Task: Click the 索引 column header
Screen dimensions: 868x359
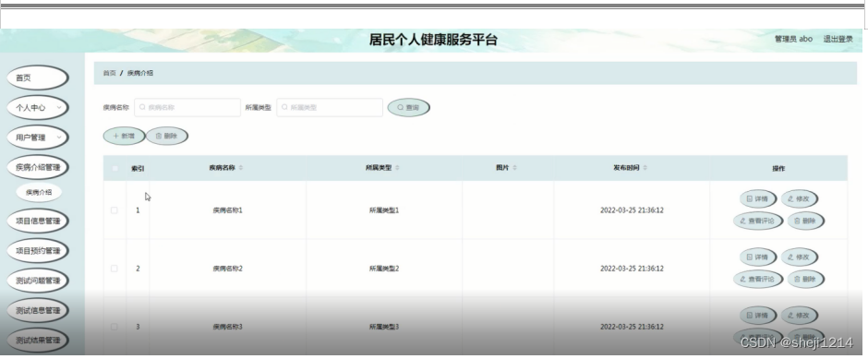Action: coord(138,169)
